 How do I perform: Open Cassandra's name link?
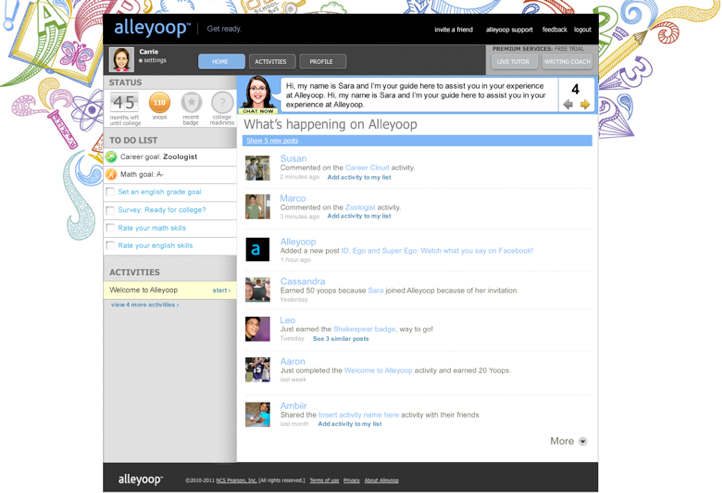(303, 281)
